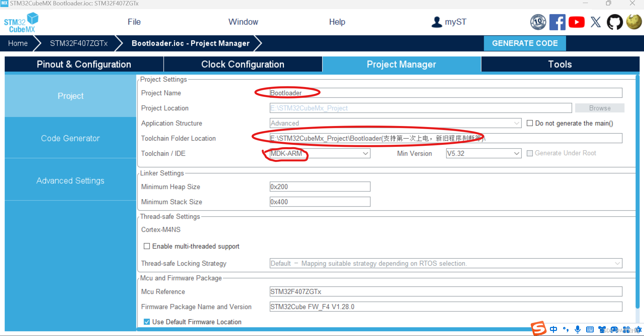Disable Use Default Firmware Location
The width and height of the screenshot is (644, 336).
click(147, 322)
